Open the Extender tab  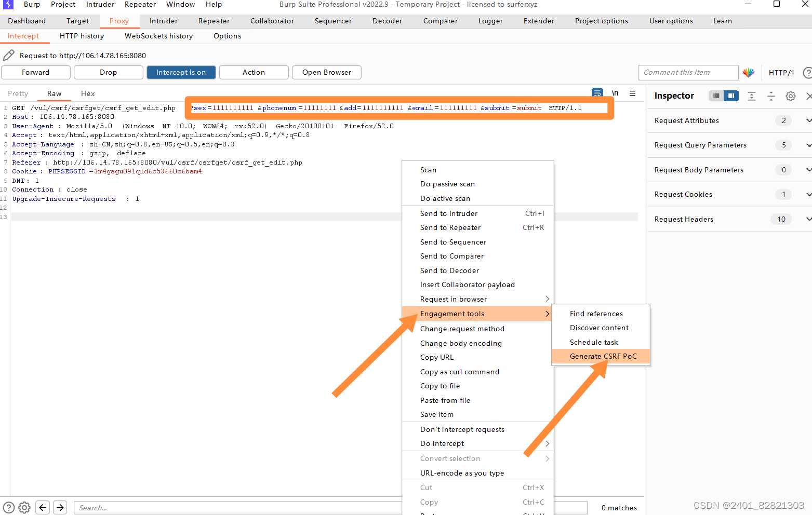(539, 21)
